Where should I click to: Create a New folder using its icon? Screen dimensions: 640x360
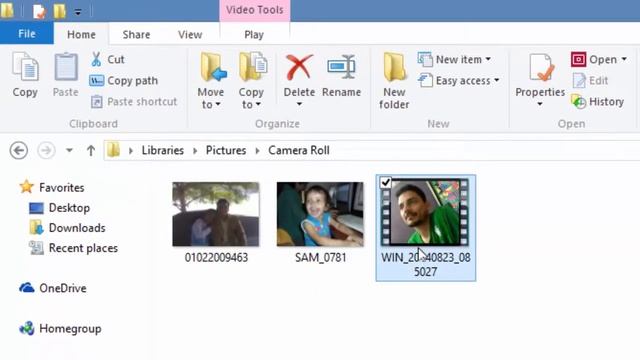[x=394, y=67]
